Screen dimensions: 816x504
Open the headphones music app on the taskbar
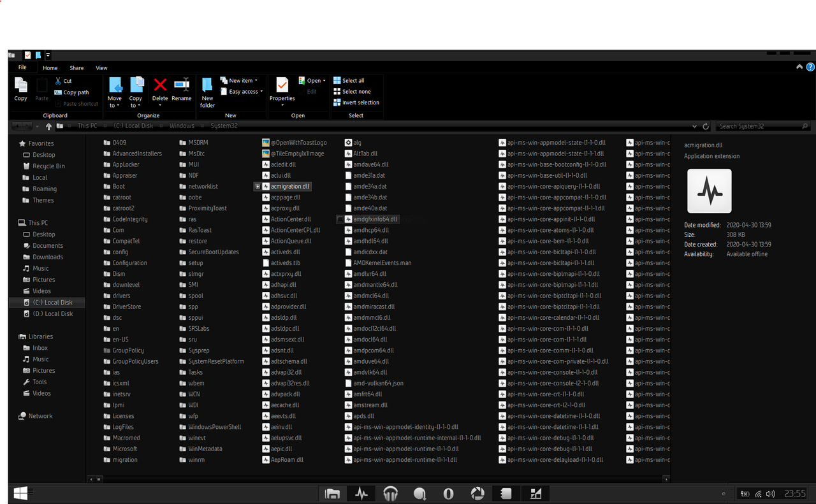(x=390, y=493)
